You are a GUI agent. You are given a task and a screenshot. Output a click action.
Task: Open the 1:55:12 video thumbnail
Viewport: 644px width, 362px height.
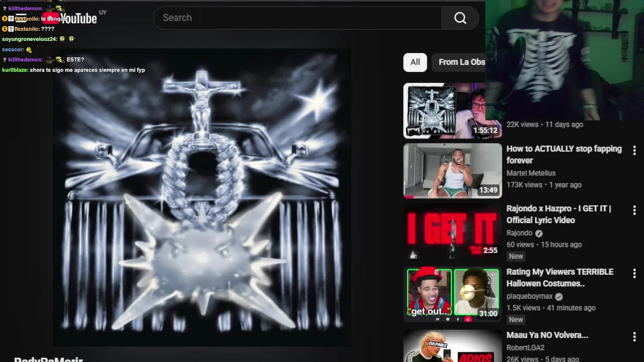[452, 111]
